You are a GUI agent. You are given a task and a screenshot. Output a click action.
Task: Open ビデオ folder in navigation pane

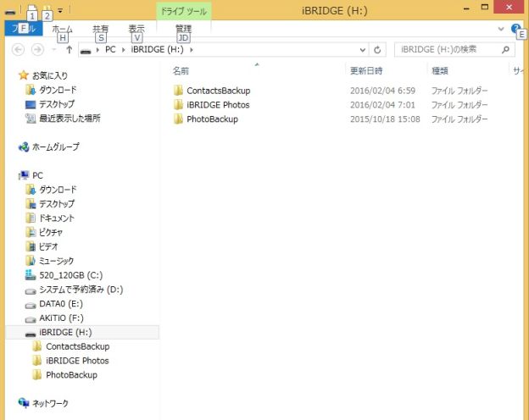(x=48, y=246)
